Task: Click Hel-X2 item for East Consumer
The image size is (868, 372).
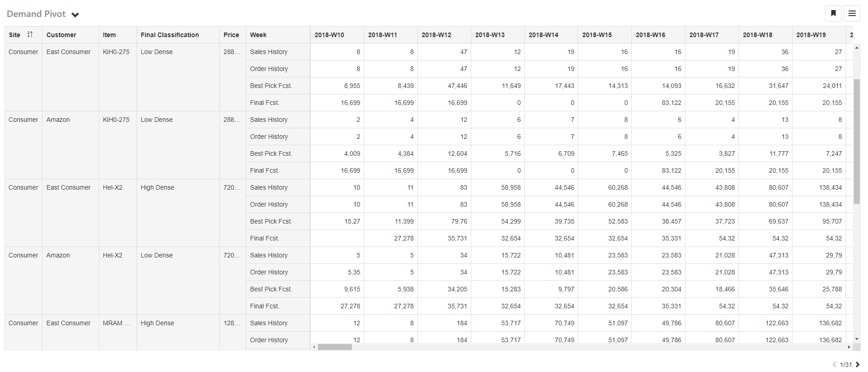Action: (113, 187)
